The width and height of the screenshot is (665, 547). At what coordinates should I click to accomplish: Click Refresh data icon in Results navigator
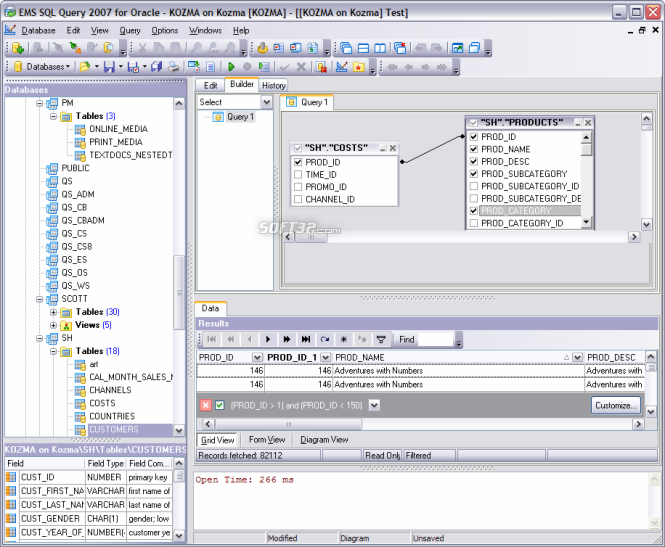325,339
